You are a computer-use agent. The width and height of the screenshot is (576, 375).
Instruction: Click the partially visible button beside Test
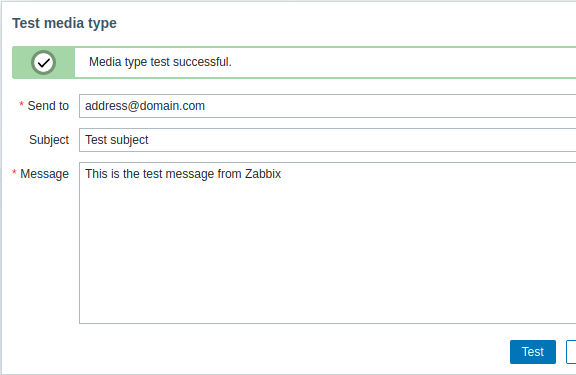[x=571, y=352]
